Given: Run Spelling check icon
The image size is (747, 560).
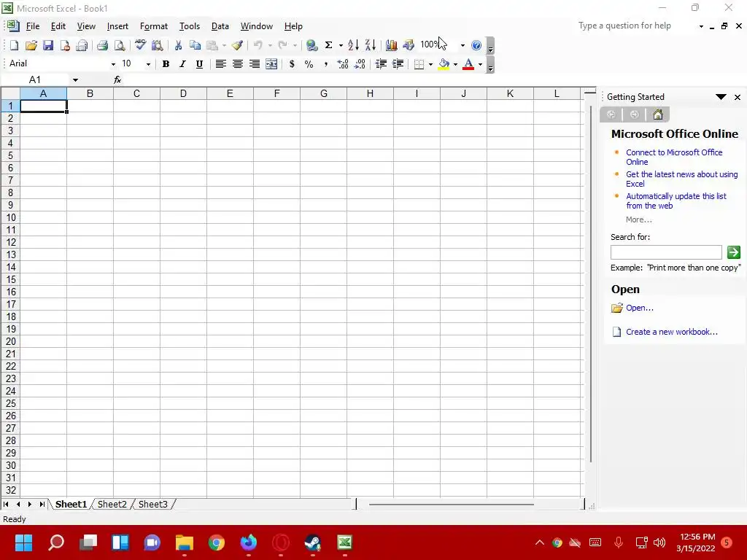Looking at the screenshot, I should click(140, 45).
